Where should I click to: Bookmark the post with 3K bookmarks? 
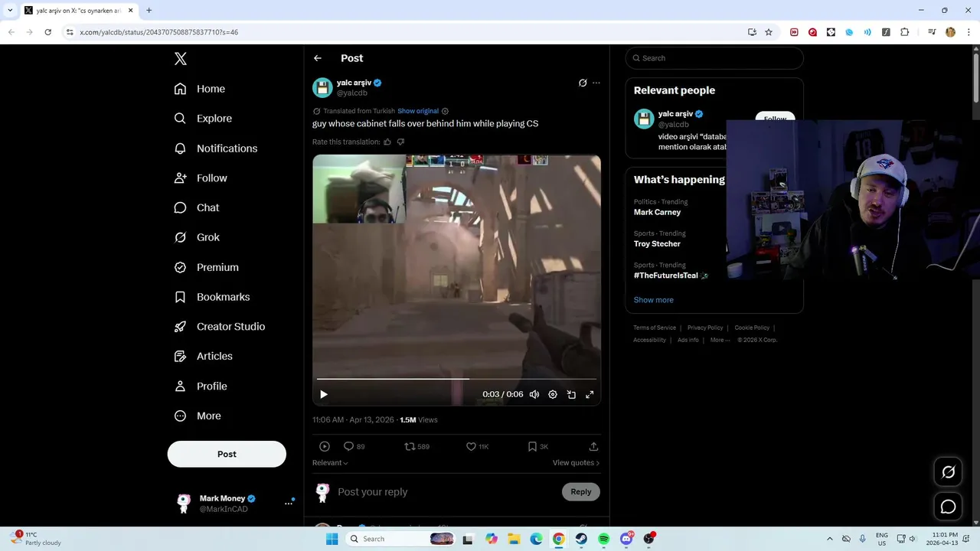point(537,446)
